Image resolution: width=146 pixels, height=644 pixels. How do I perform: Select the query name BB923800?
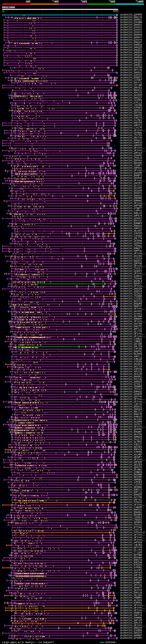coord(8,8)
